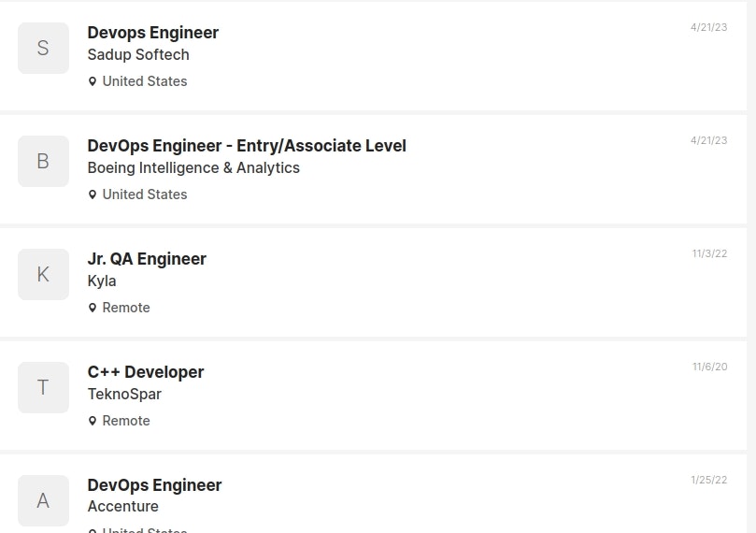Click the Accenture 'A' logo avatar
The height and width of the screenshot is (533, 756).
click(43, 500)
